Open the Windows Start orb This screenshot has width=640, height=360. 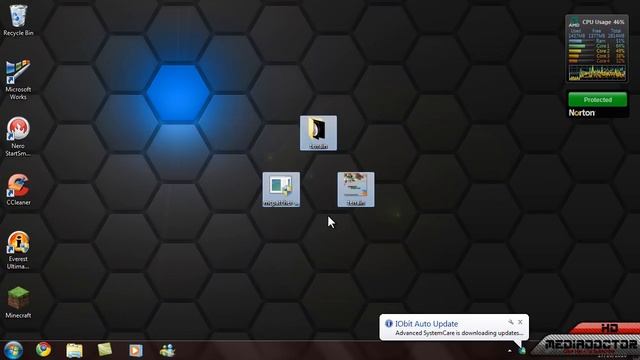(x=13, y=350)
